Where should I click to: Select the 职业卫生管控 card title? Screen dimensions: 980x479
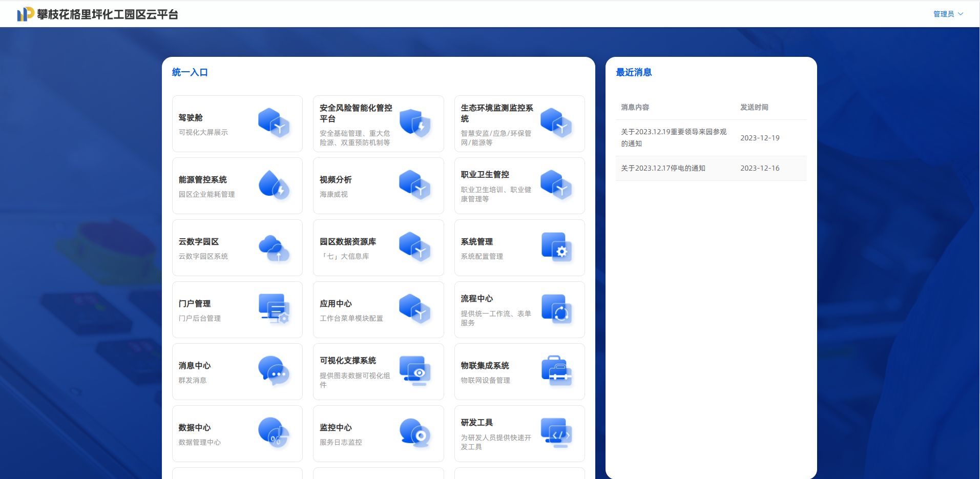click(485, 175)
